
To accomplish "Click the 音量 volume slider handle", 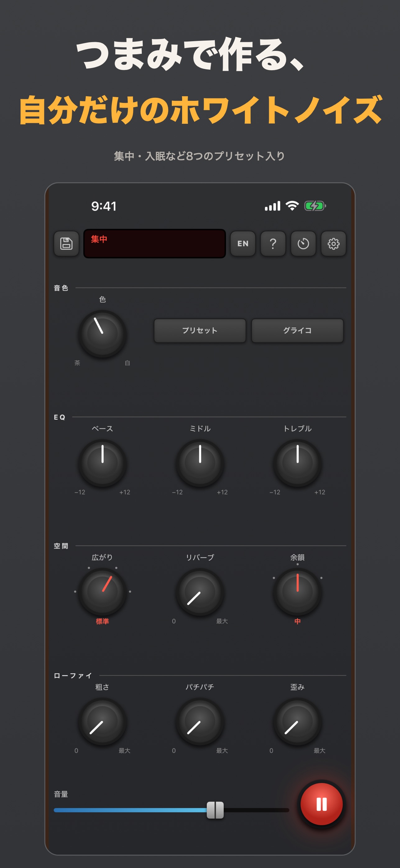I will pos(215,810).
